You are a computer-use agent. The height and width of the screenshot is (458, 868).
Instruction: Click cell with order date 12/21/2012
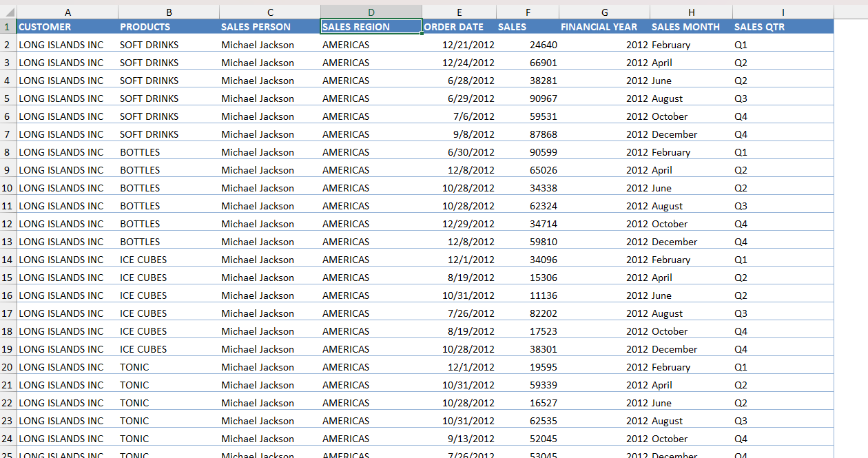click(459, 45)
